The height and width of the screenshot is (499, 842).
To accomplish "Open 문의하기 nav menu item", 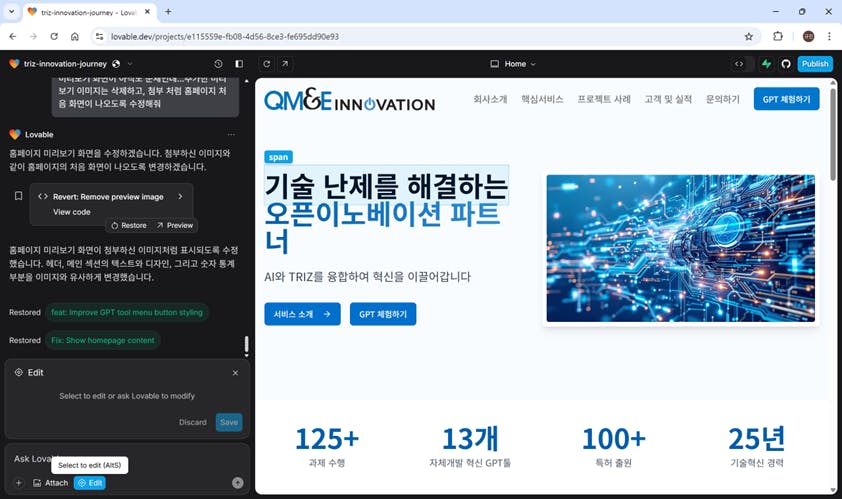I will point(722,99).
